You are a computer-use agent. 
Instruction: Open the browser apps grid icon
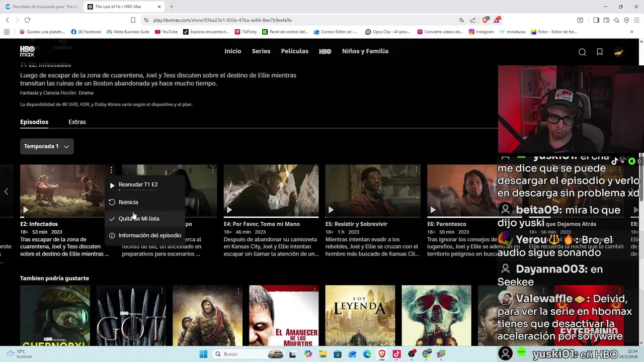[7, 32]
